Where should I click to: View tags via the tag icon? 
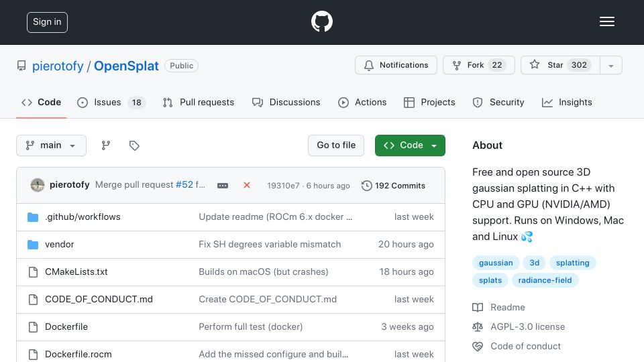[134, 145]
